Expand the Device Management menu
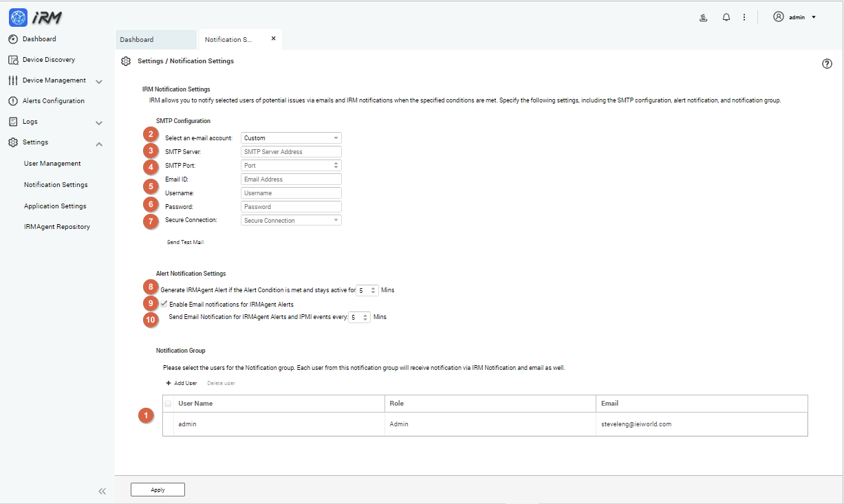Image resolution: width=844 pixels, height=504 pixels. (98, 80)
